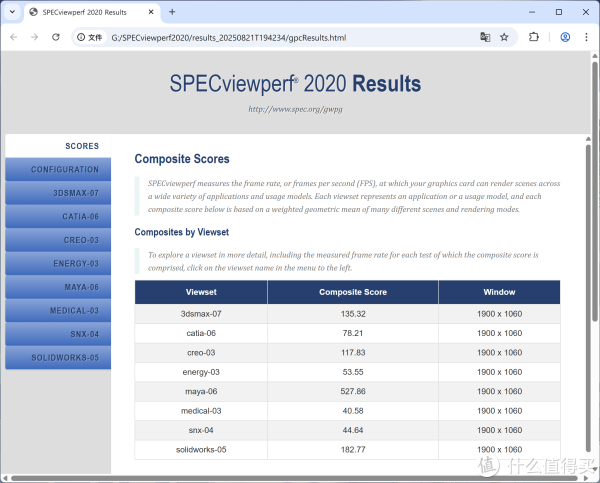Open the Chrome three-dot menu
The width and height of the screenshot is (600, 483).
point(587,37)
